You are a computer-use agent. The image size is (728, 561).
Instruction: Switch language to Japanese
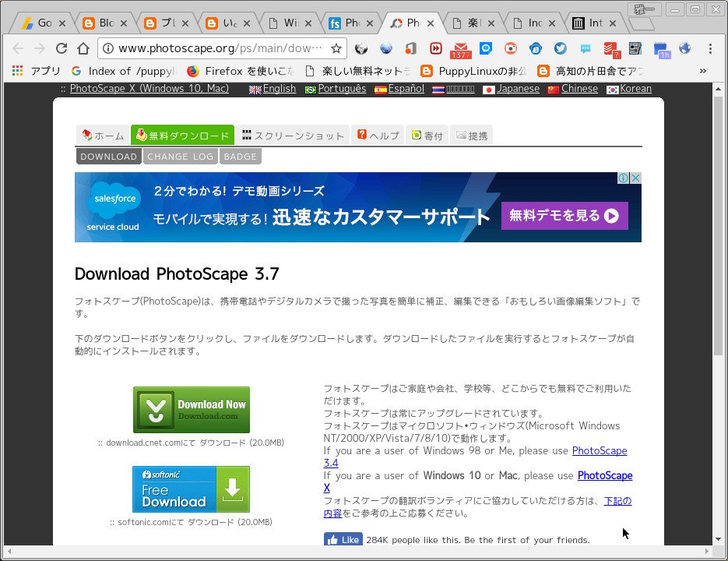pyautogui.click(x=518, y=88)
